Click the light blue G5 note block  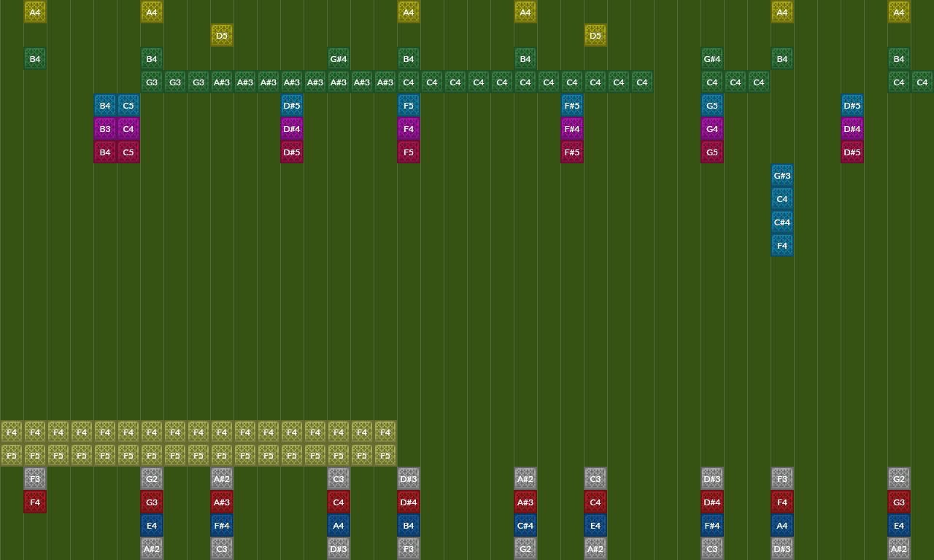(712, 105)
